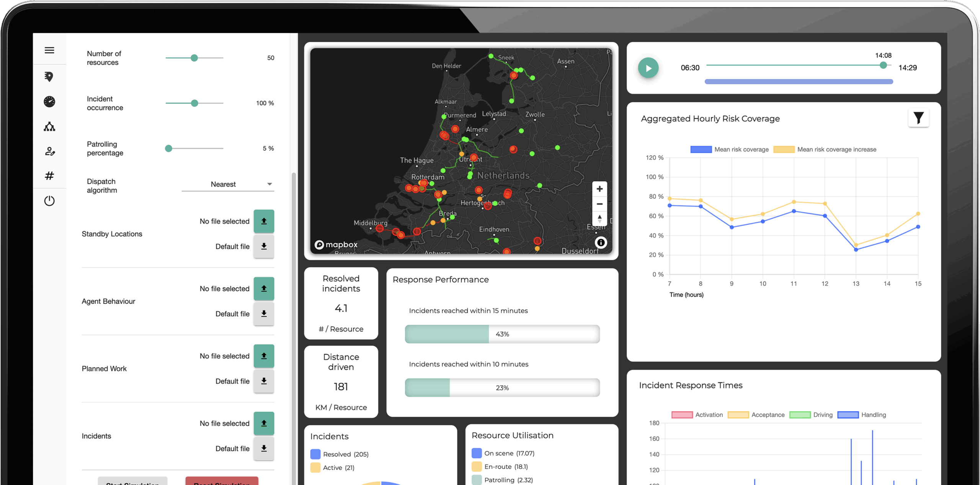Open the user edit sidebar icon
This screenshot has height=485, width=980.
pyautogui.click(x=50, y=151)
